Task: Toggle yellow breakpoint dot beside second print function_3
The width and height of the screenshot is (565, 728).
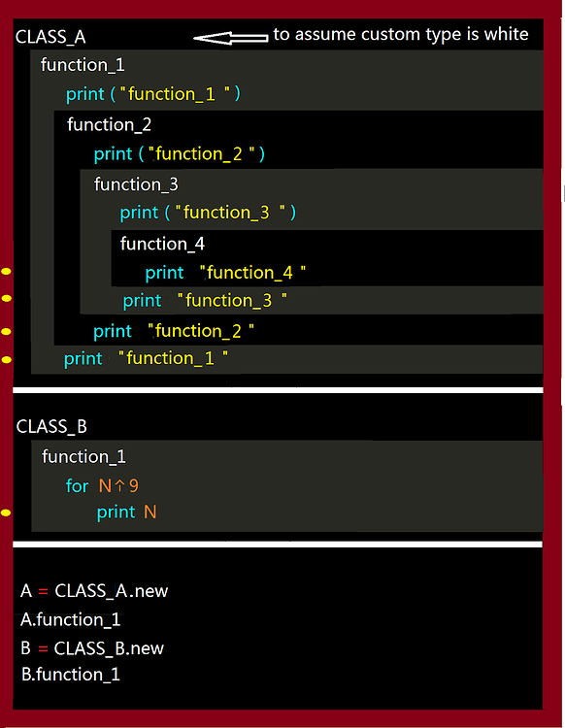Action: click(x=6, y=298)
